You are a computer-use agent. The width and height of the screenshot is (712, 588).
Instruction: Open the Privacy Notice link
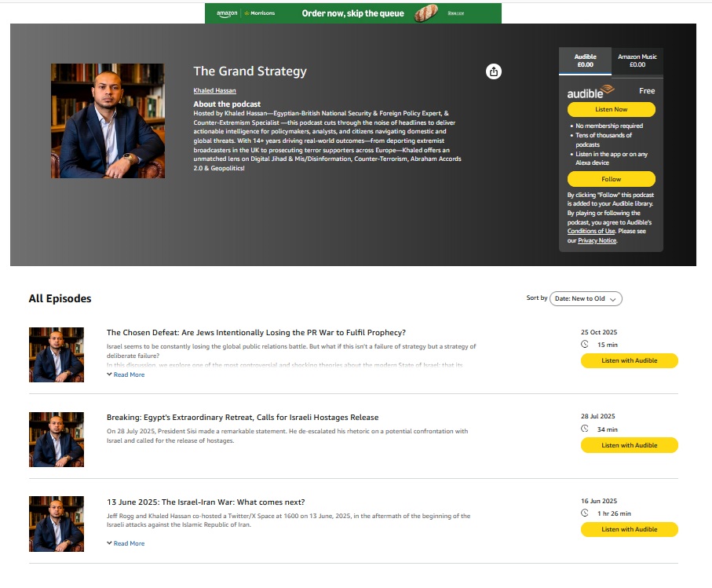(x=597, y=241)
